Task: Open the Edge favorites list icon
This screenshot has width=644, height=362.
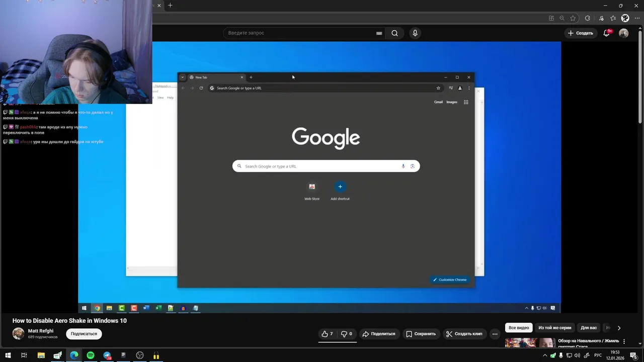Action: (613, 18)
